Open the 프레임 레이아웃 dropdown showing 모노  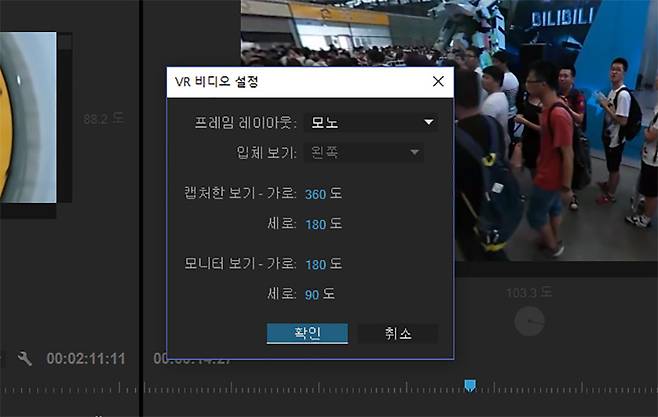(x=371, y=122)
